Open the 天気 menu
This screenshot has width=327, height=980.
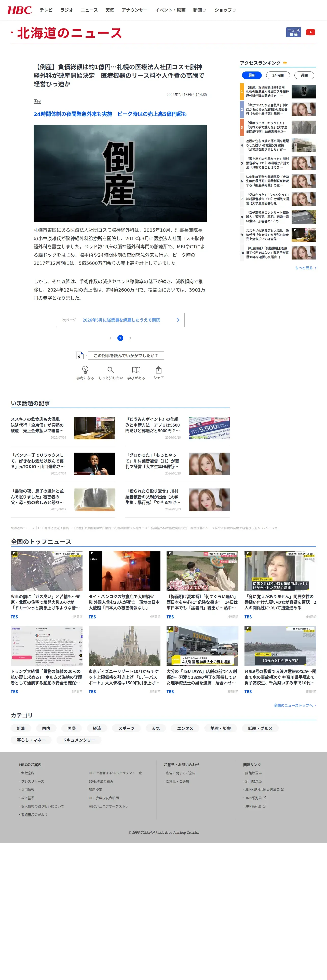click(110, 10)
